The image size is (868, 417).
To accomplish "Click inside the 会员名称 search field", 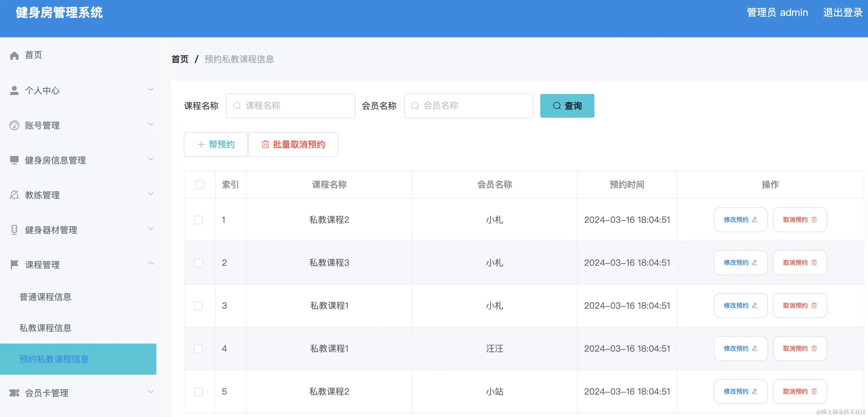I will click(469, 106).
